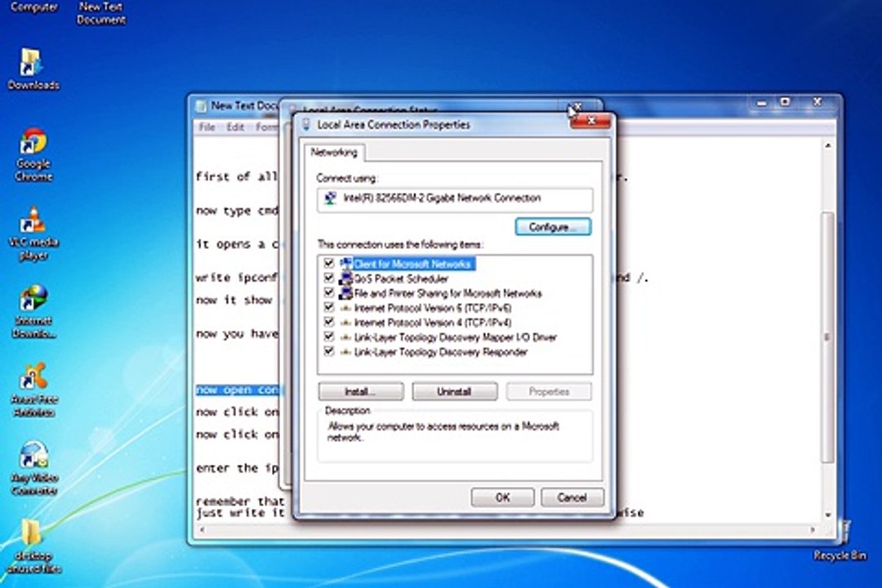
Task: Select File and Printer Sharing list item
Action: (x=448, y=293)
